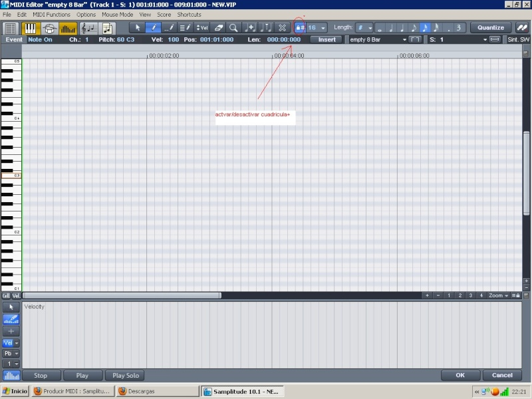532x399 pixels.
Task: Edit the Len 000:00:000 field
Action: pyautogui.click(x=284, y=40)
